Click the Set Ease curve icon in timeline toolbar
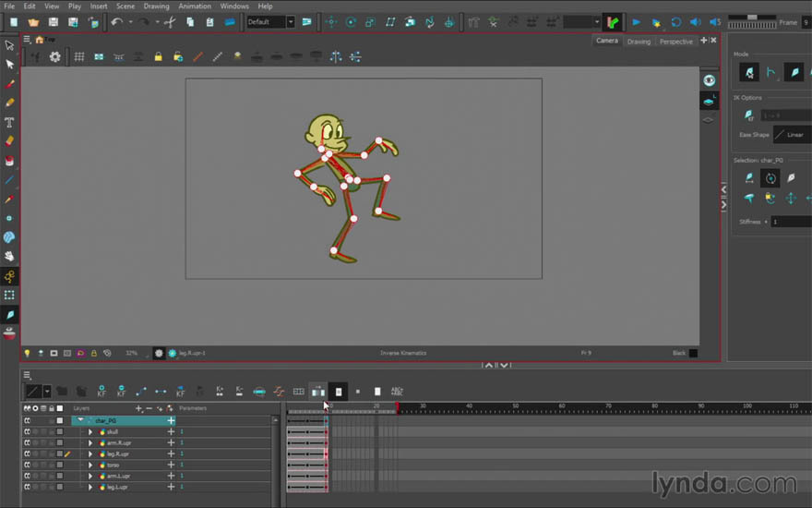This screenshot has height=508, width=812. tap(279, 392)
